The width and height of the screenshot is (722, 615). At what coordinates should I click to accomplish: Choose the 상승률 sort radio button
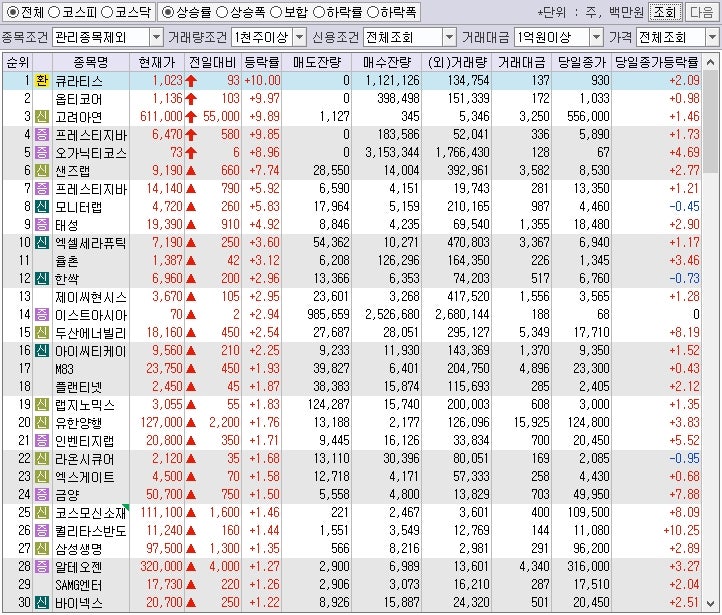pos(168,12)
